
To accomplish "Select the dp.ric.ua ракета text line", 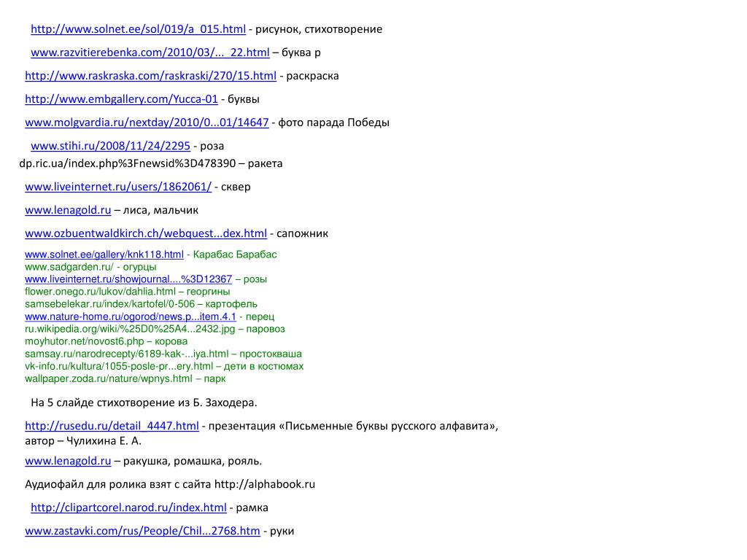I will (x=150, y=163).
